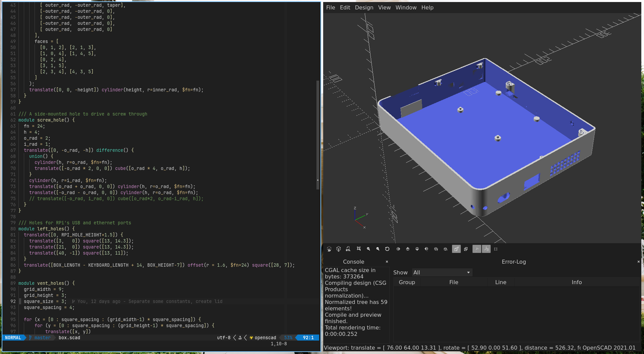Toggle the perspective projection button

[x=456, y=249]
